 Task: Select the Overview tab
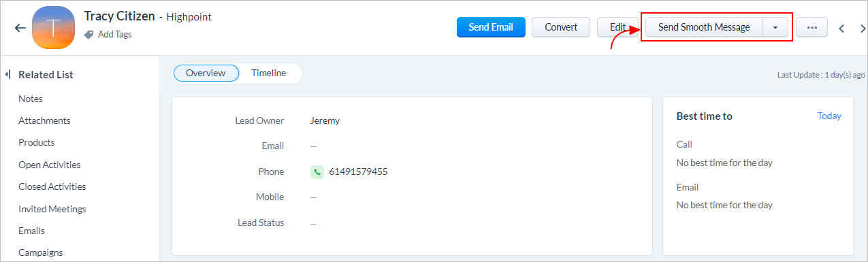(206, 73)
